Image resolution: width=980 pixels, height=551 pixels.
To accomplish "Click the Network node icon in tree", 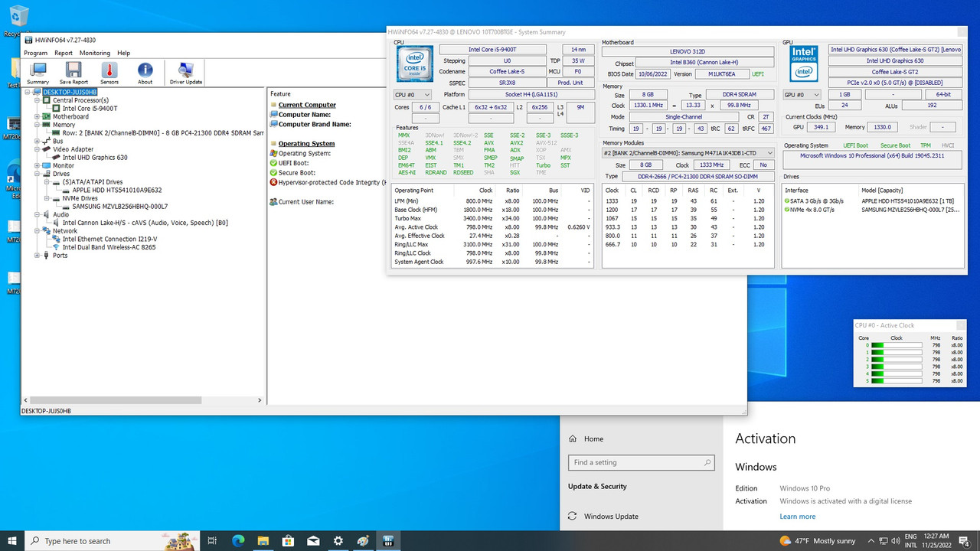I will click(x=47, y=231).
